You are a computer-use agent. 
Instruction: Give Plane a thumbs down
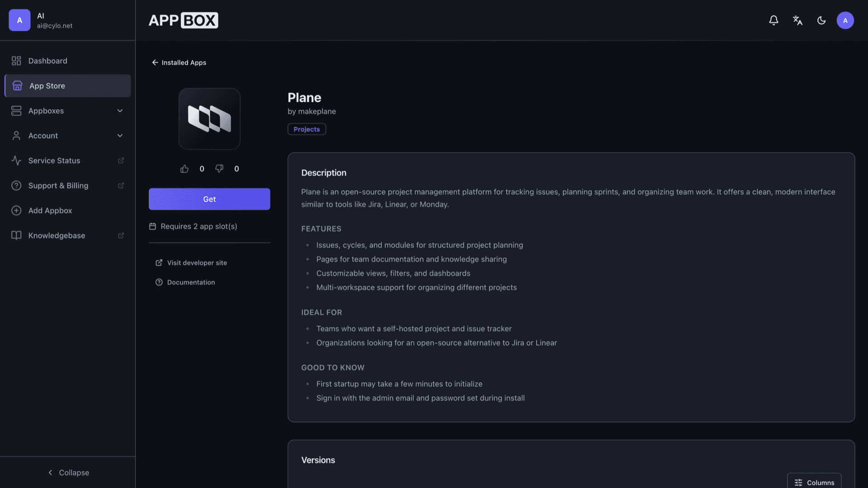[x=219, y=169]
